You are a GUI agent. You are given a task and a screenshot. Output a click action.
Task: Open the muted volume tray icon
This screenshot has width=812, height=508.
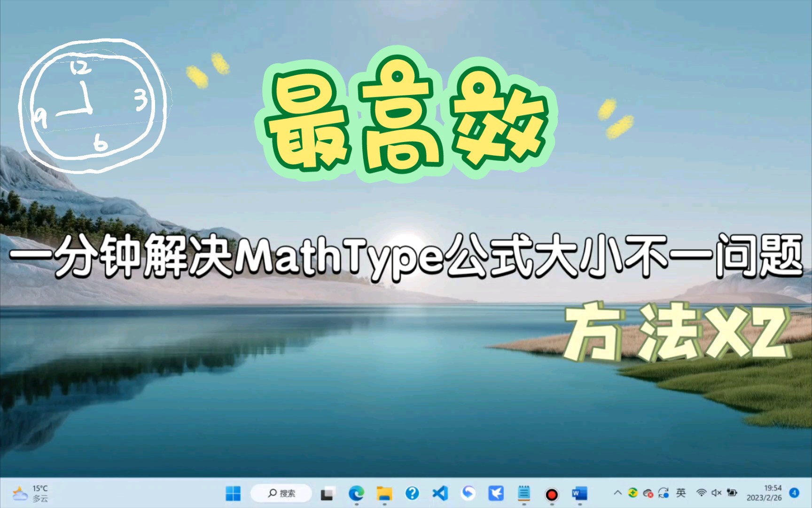tap(717, 493)
